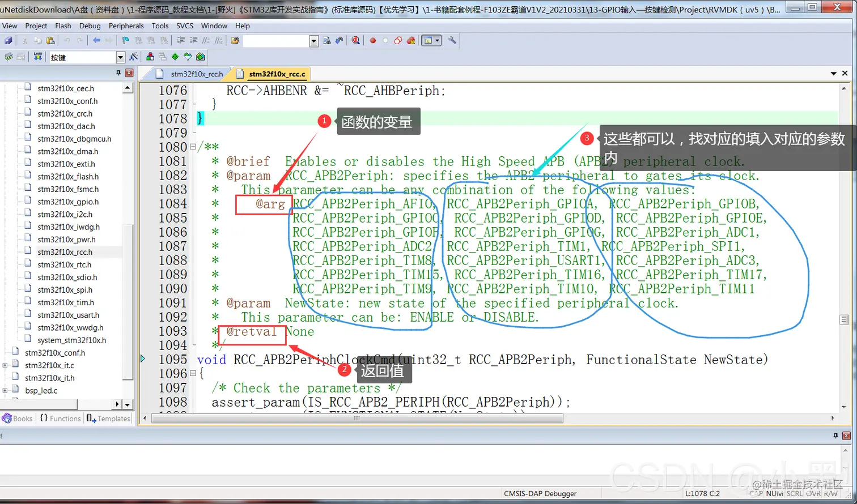Image resolution: width=857 pixels, height=504 pixels.
Task: Insert a bookmark with the blue flag icon
Action: click(x=126, y=41)
